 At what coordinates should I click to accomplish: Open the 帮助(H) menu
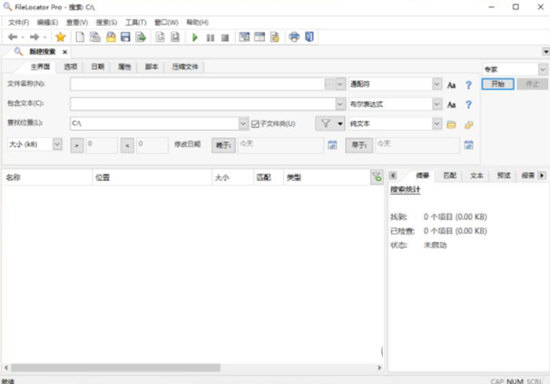pyautogui.click(x=197, y=22)
